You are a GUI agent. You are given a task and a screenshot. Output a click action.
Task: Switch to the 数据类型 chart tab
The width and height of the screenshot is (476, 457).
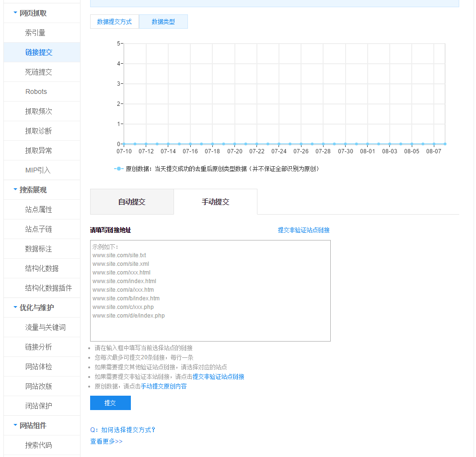[x=163, y=22]
